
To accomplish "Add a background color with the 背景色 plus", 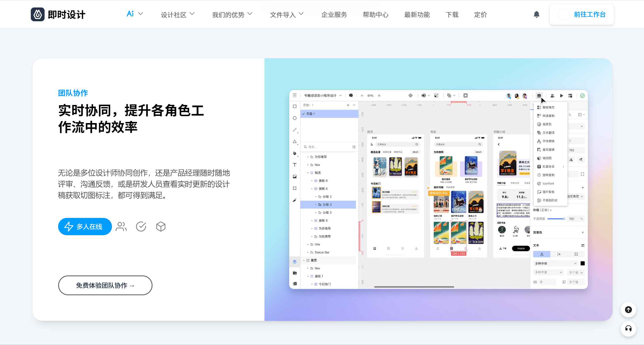I will (x=583, y=232).
